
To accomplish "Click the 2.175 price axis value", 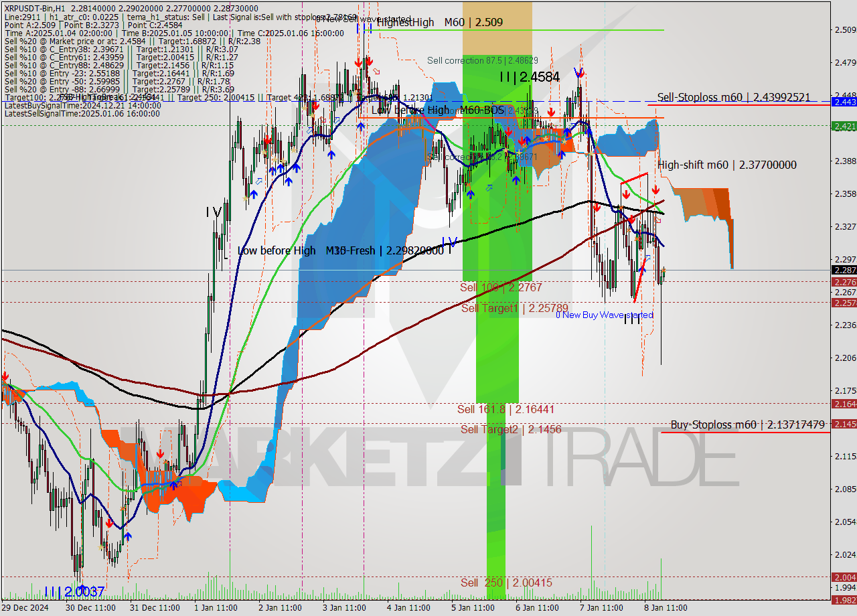I will coord(845,390).
